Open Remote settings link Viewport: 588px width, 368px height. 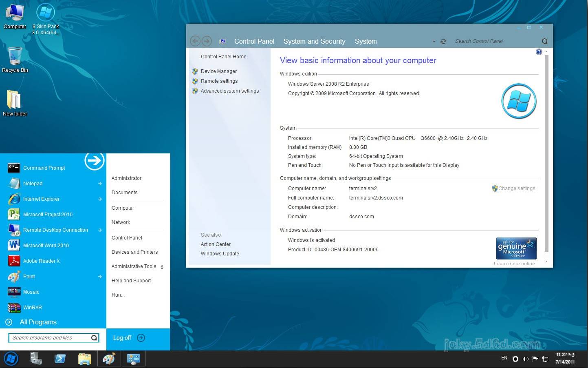[219, 81]
